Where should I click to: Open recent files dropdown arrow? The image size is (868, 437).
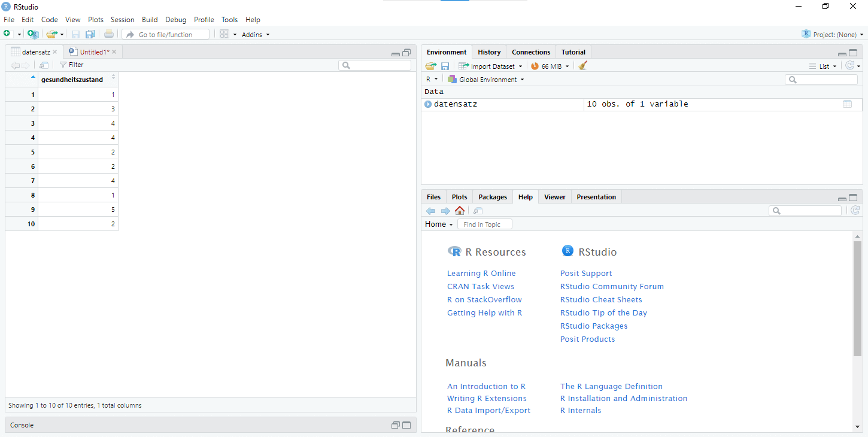click(x=62, y=35)
